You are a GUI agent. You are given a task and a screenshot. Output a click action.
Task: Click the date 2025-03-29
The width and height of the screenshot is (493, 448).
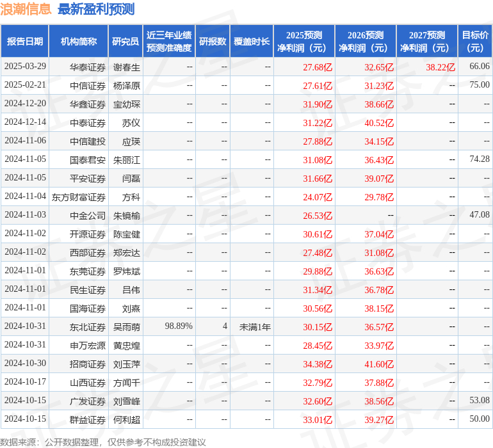pyautogui.click(x=25, y=66)
